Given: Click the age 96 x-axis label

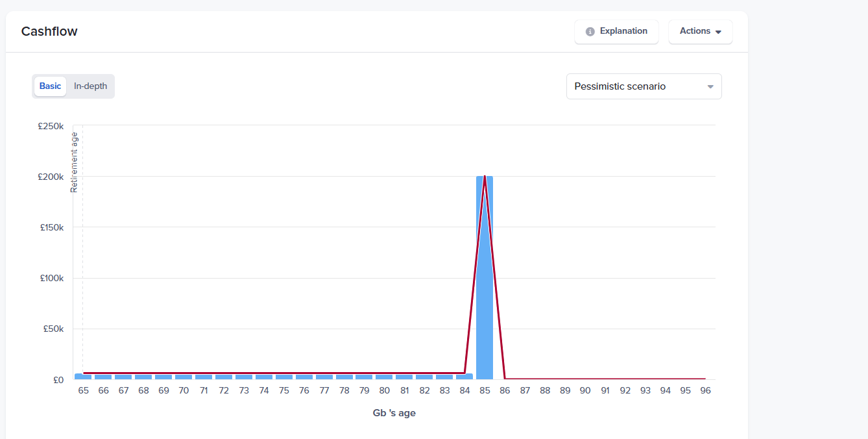Looking at the screenshot, I should click(705, 391).
